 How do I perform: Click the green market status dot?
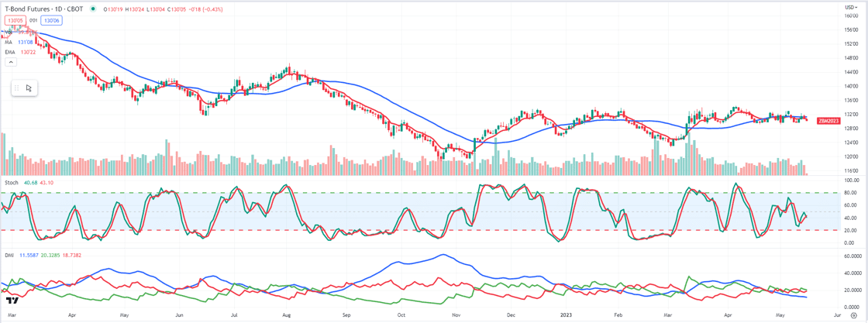click(91, 9)
